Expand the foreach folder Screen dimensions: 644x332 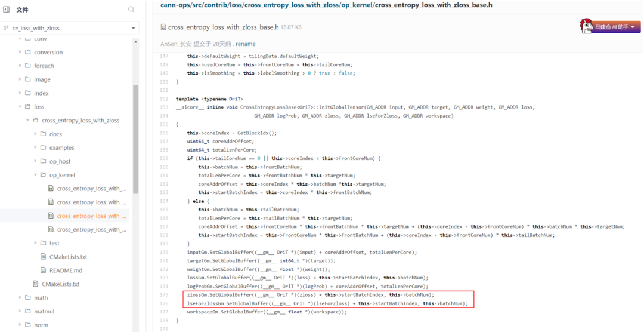coord(20,66)
